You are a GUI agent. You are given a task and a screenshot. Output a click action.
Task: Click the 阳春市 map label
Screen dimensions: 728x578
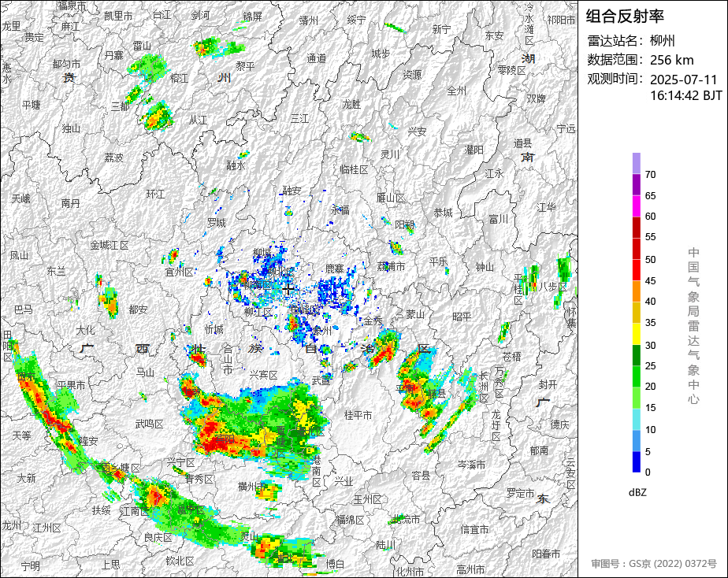coord(546,554)
